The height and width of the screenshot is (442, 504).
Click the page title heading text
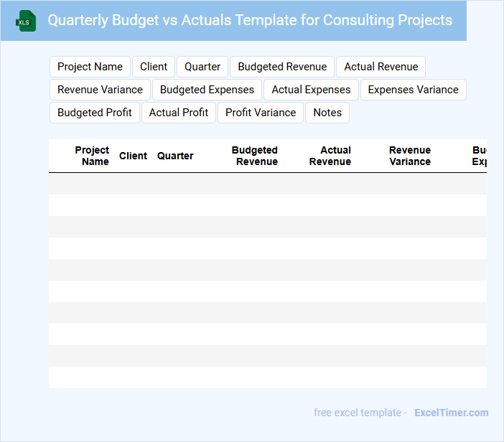(250, 20)
